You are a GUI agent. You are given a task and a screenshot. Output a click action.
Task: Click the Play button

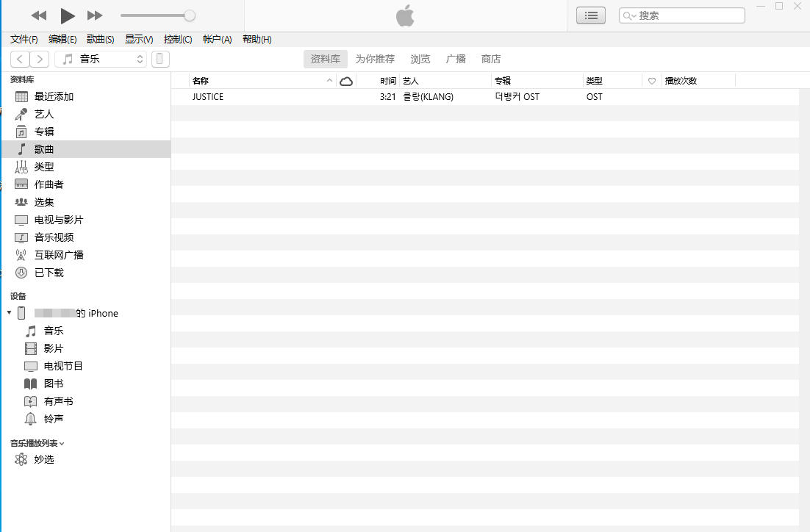click(x=68, y=15)
